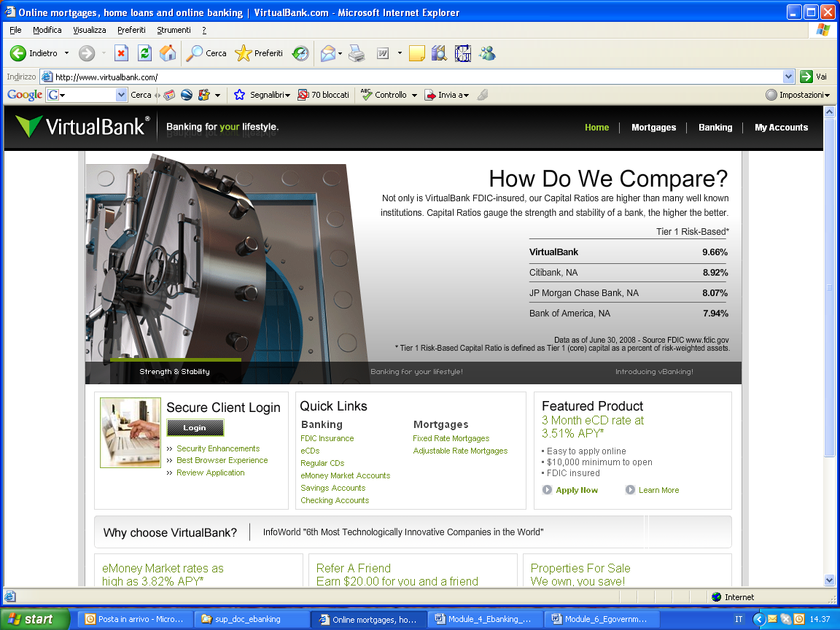Click the Indietro back arrow icon
840x630 pixels.
pyautogui.click(x=18, y=53)
